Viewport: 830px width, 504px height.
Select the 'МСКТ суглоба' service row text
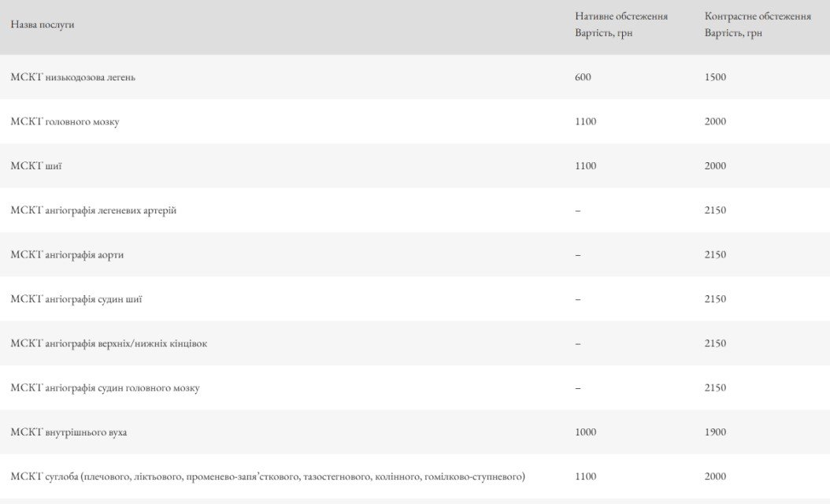(x=268, y=476)
